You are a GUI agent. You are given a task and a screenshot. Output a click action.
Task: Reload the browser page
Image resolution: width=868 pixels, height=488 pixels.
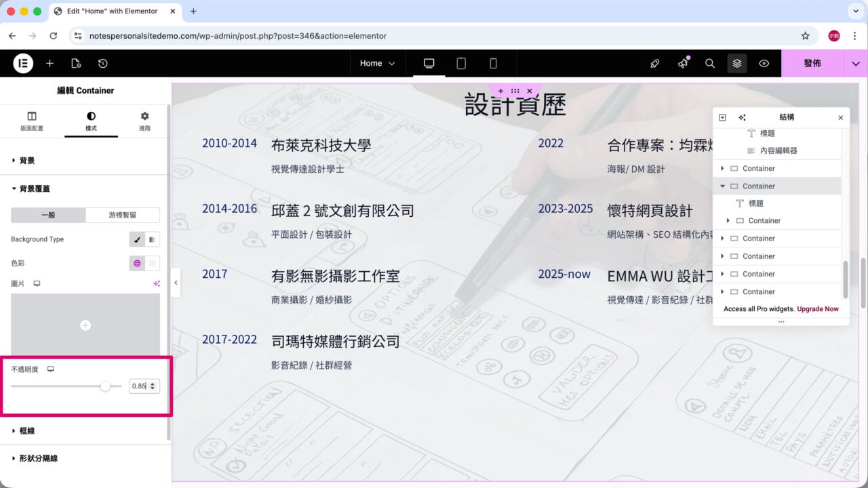tap(54, 35)
